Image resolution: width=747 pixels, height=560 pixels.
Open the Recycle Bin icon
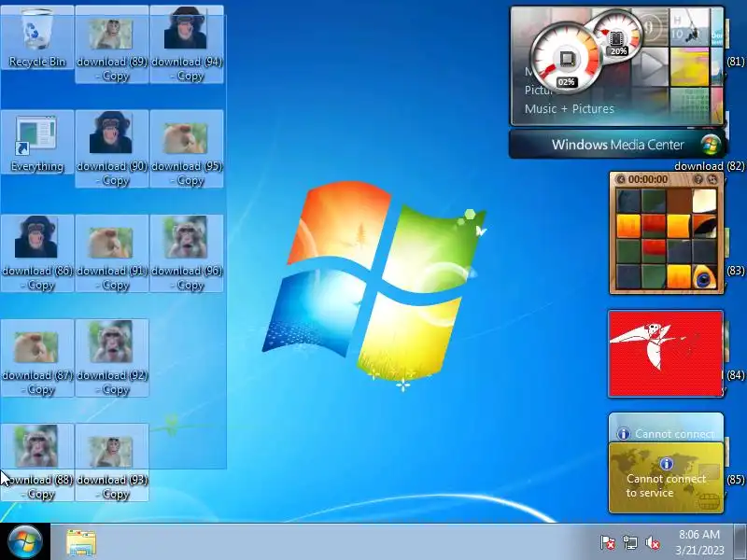(36, 38)
